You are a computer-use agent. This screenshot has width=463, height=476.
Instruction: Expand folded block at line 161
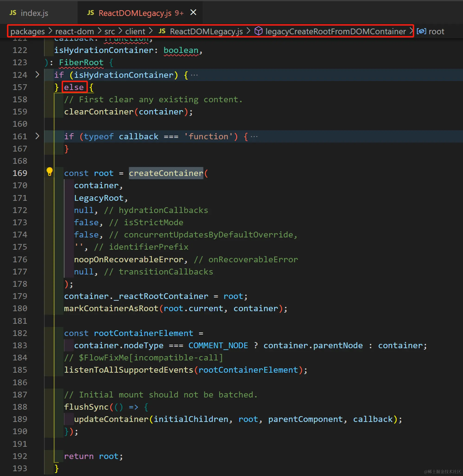pyautogui.click(x=37, y=136)
